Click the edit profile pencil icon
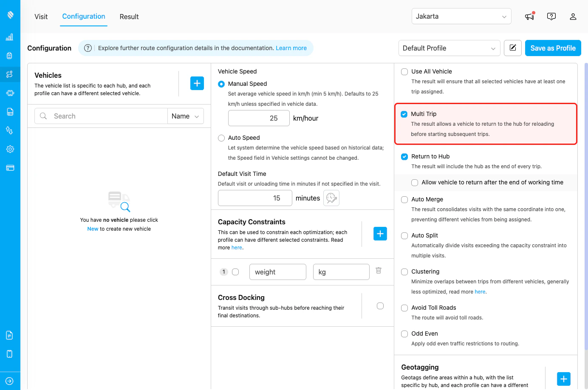588x390 pixels. 513,48
